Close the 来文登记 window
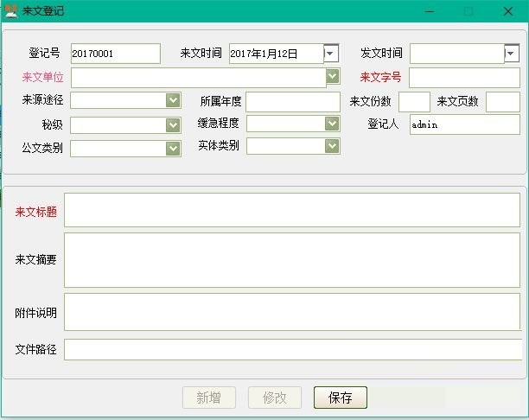This screenshot has height=420, width=529. point(508,11)
